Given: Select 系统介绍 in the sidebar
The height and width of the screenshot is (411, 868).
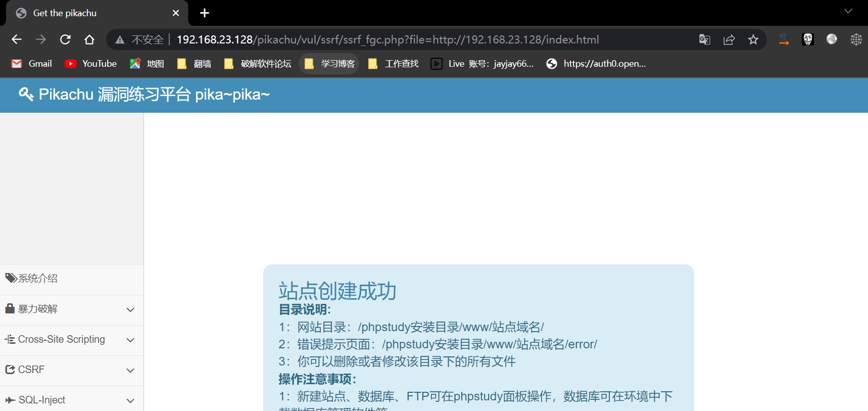Looking at the screenshot, I should (x=38, y=279).
